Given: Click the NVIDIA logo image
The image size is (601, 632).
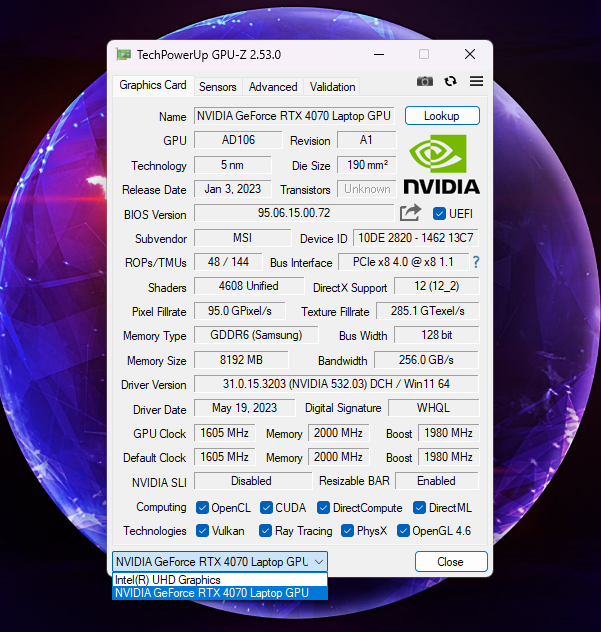Looking at the screenshot, I should coord(441,164).
